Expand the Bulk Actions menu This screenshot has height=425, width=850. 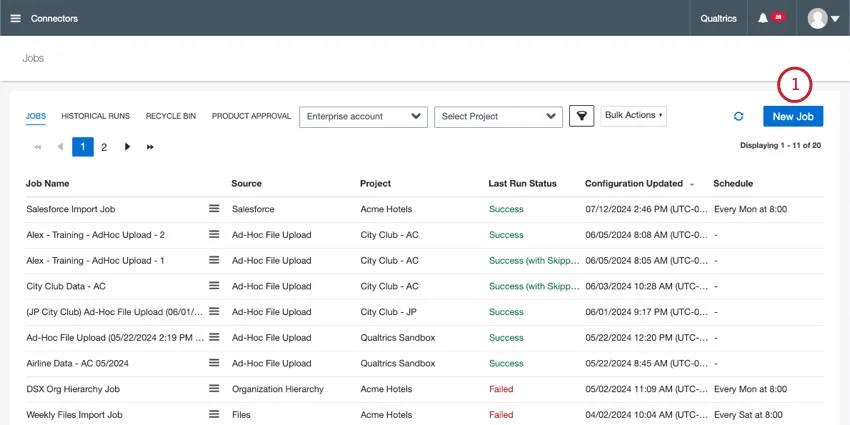[633, 116]
